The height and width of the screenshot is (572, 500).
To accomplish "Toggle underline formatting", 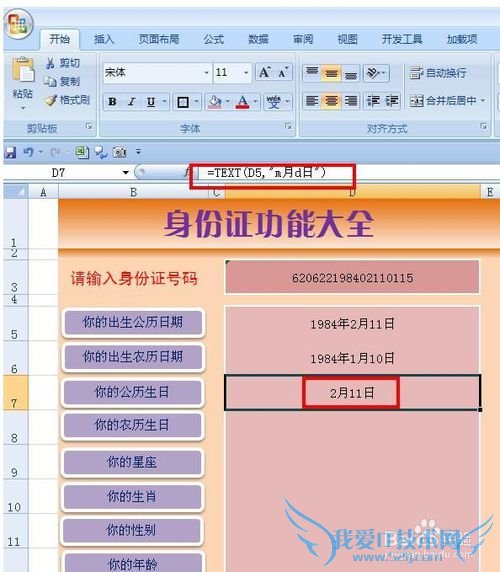I will 151,102.
